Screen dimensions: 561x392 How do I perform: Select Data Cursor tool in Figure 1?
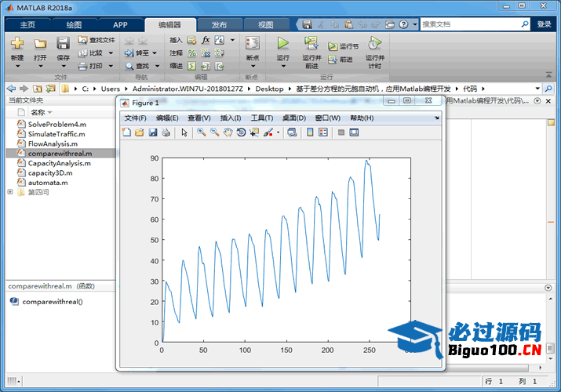[254, 132]
